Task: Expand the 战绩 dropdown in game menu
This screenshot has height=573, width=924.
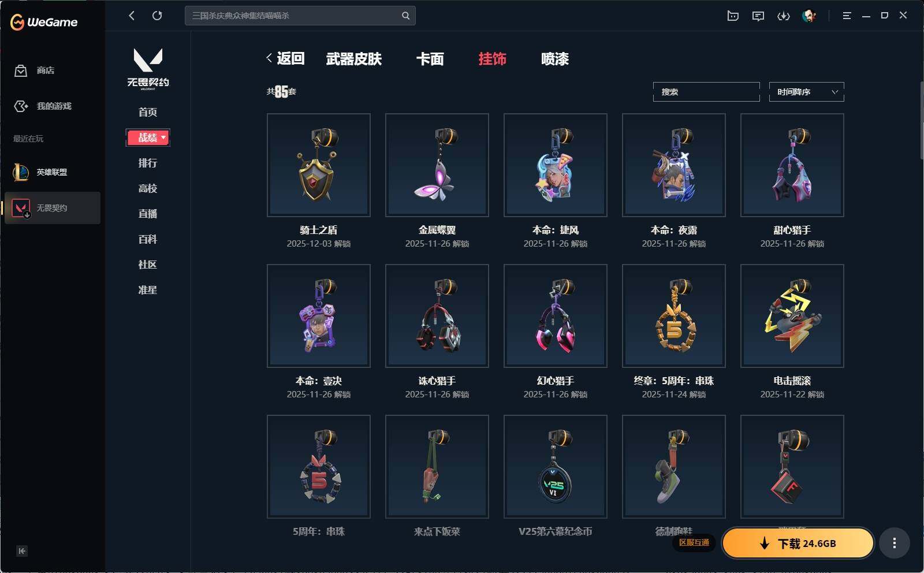Action: pyautogui.click(x=148, y=137)
